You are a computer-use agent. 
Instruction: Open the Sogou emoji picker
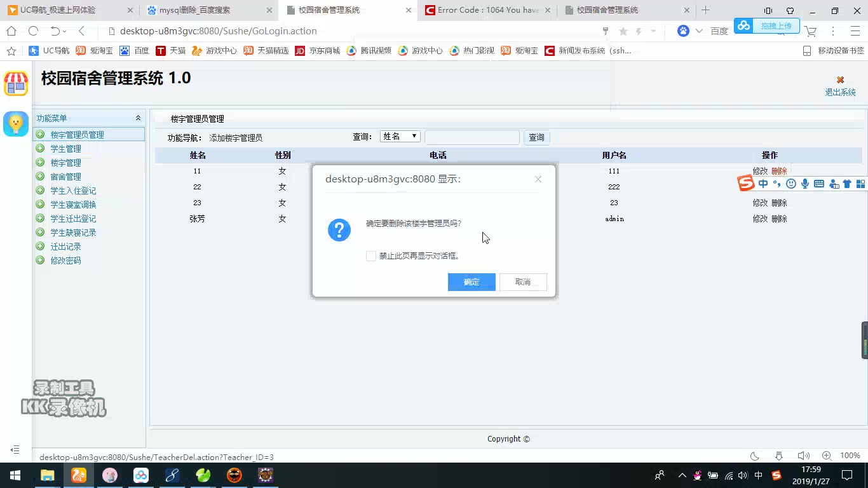[x=790, y=183]
